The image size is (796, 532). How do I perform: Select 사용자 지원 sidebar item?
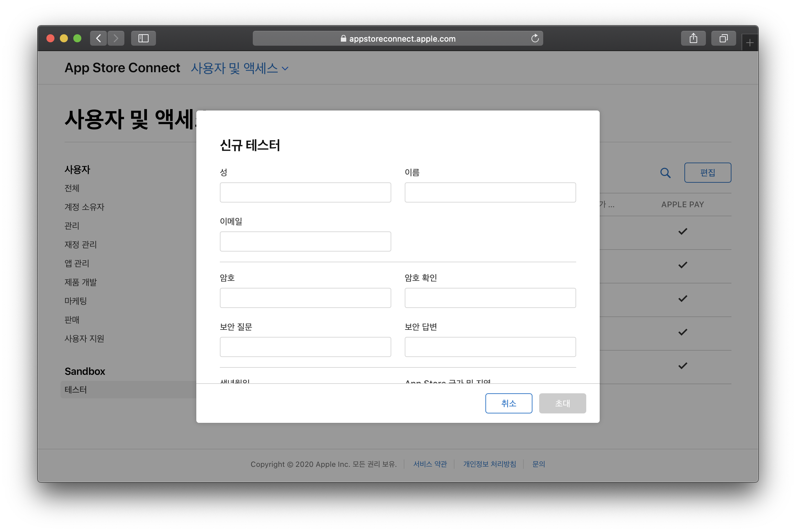point(84,339)
